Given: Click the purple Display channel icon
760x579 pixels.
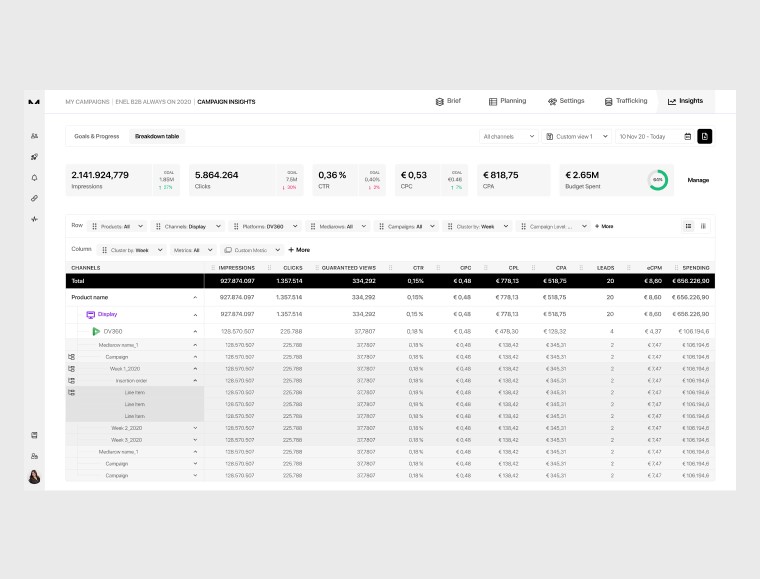Looking at the screenshot, I should point(90,314).
